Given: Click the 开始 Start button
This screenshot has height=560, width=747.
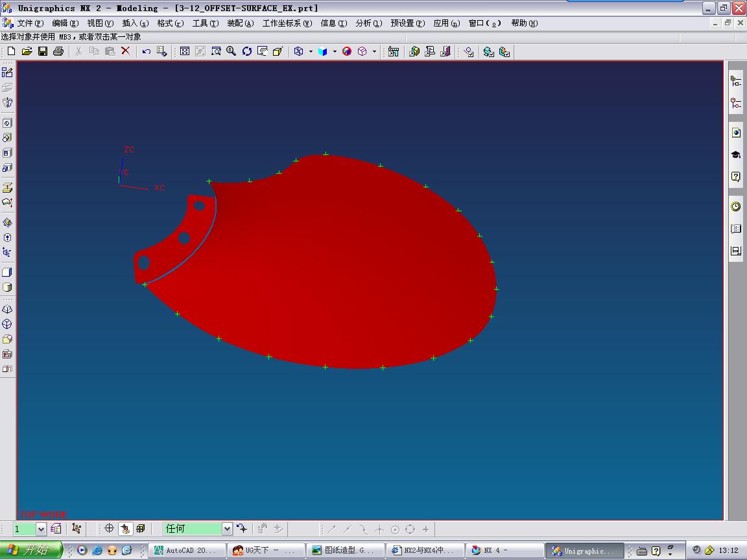Looking at the screenshot, I should point(31,550).
